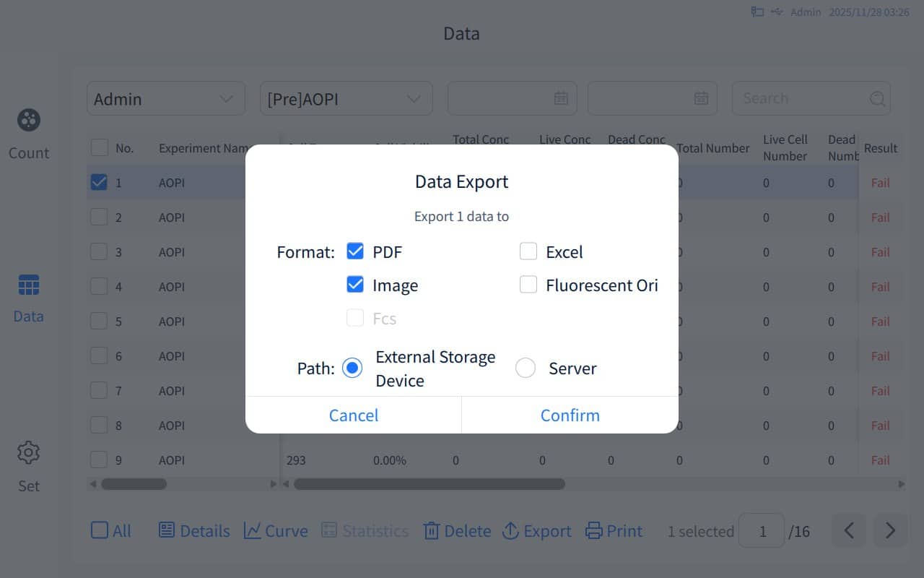
Task: Click the Export upload icon
Action: coord(510,530)
